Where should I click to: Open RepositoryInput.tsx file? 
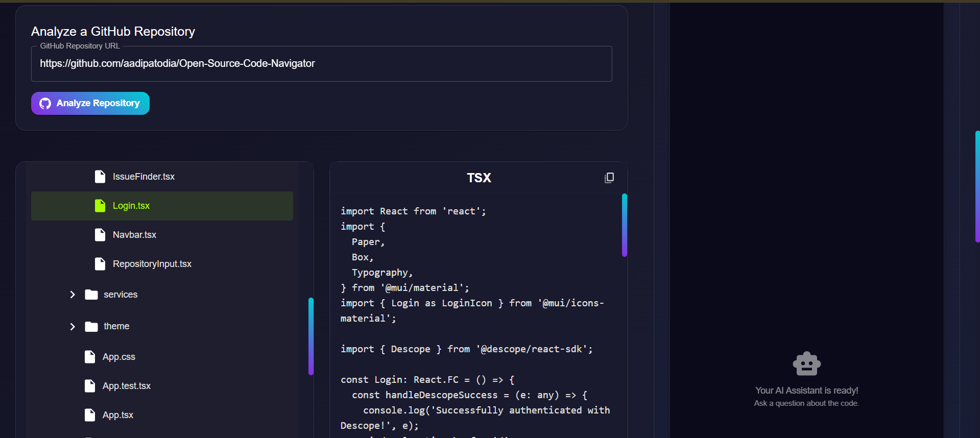coord(162,264)
